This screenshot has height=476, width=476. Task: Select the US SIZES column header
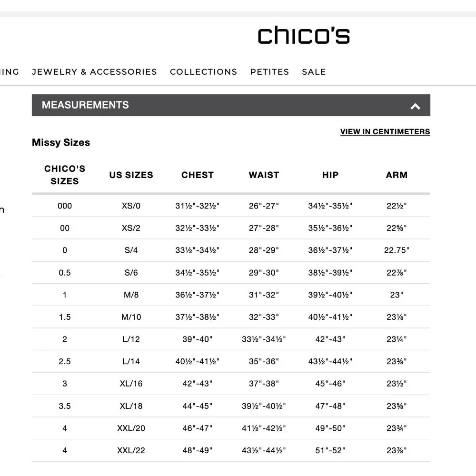131,175
